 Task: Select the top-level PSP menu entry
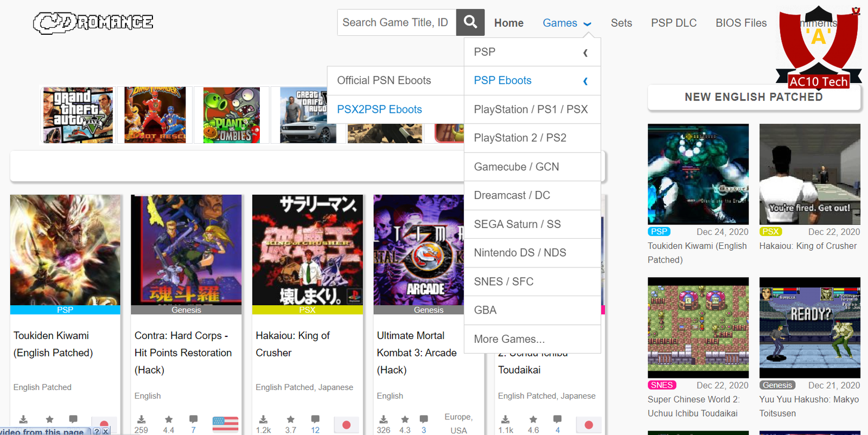(532, 52)
